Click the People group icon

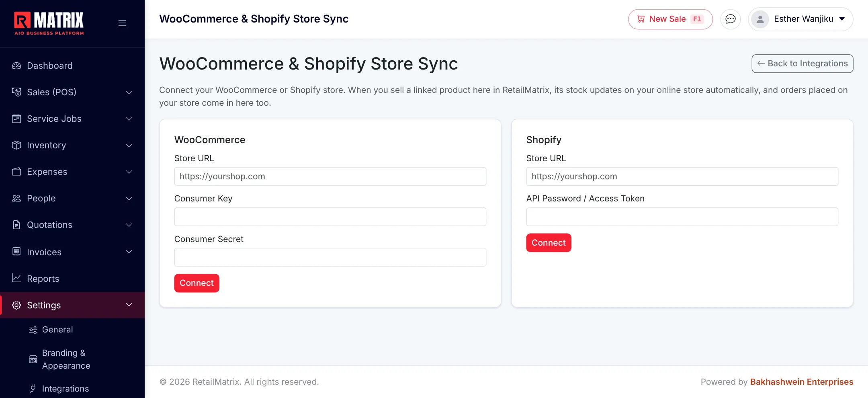[16, 198]
